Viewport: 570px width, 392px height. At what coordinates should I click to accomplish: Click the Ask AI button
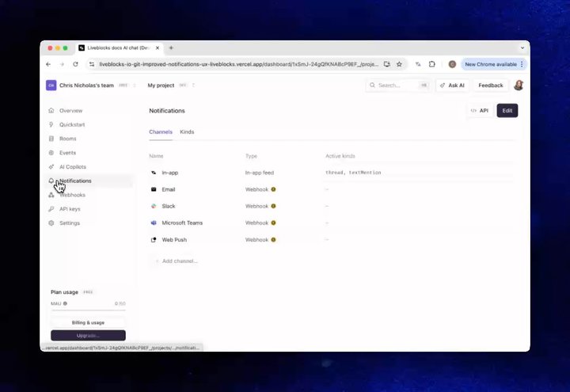452,86
